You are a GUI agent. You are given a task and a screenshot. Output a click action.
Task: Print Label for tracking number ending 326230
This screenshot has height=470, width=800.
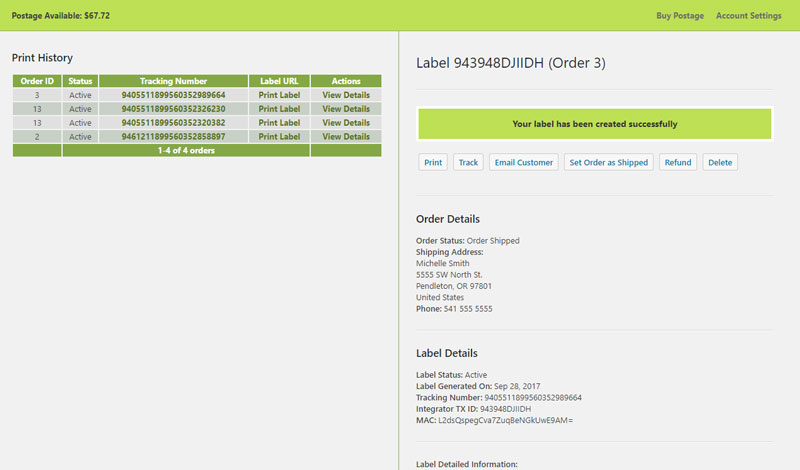tap(279, 109)
